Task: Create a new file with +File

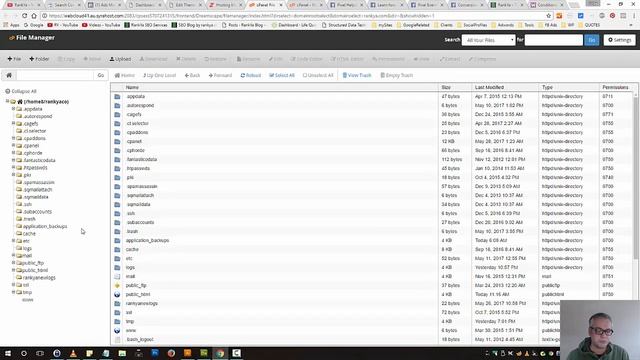Action: [14, 59]
